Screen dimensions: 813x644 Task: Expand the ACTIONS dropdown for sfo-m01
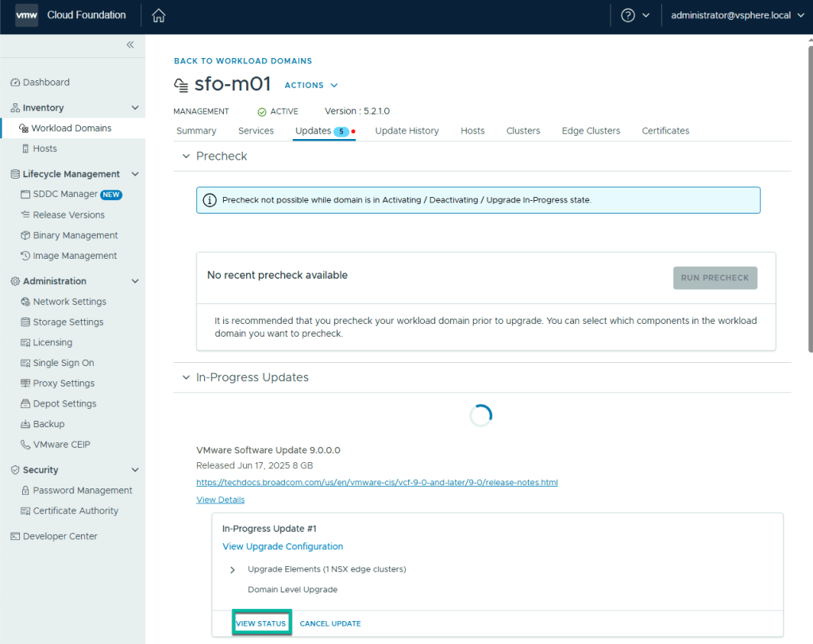(311, 86)
